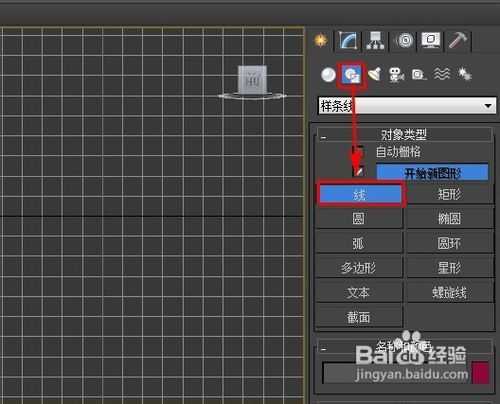Select the 星形 star button
Viewport: 500px width, 404px height.
(450, 268)
